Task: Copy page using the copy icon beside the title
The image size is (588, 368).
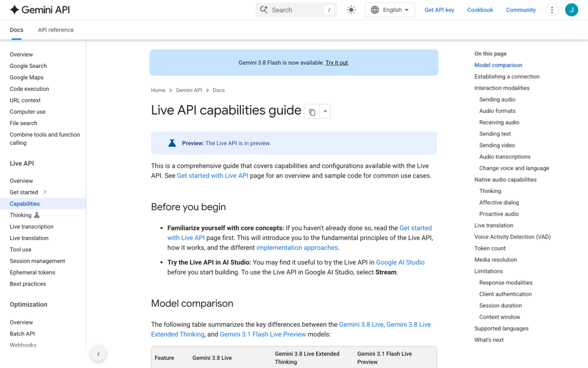Action: pyautogui.click(x=312, y=112)
